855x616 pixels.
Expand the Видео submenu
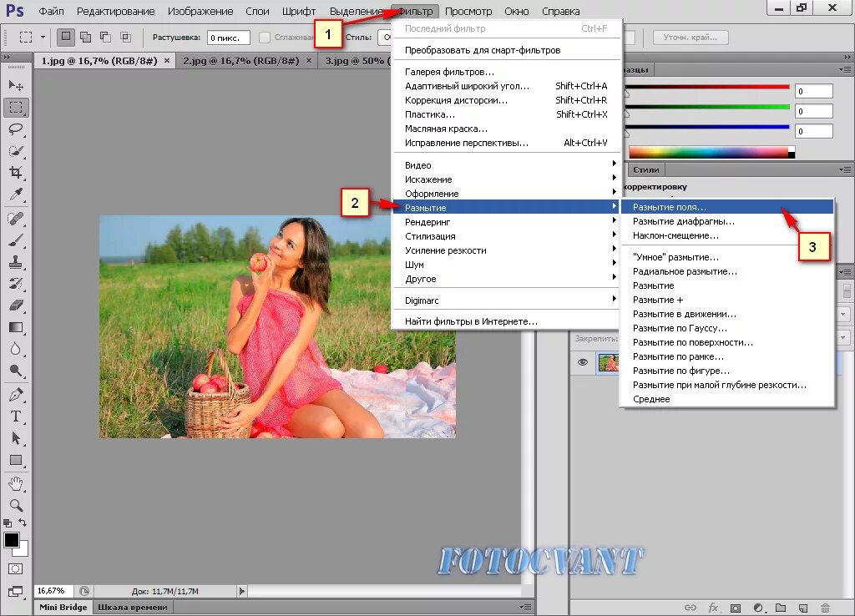[x=506, y=165]
